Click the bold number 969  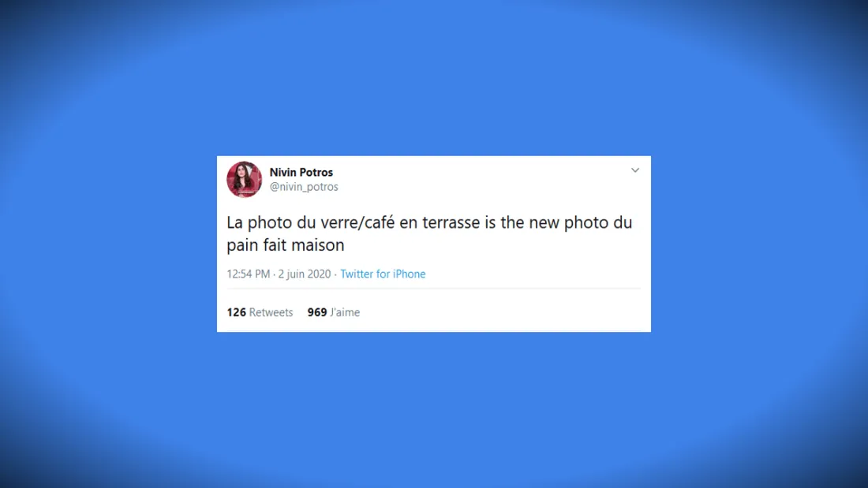317,312
